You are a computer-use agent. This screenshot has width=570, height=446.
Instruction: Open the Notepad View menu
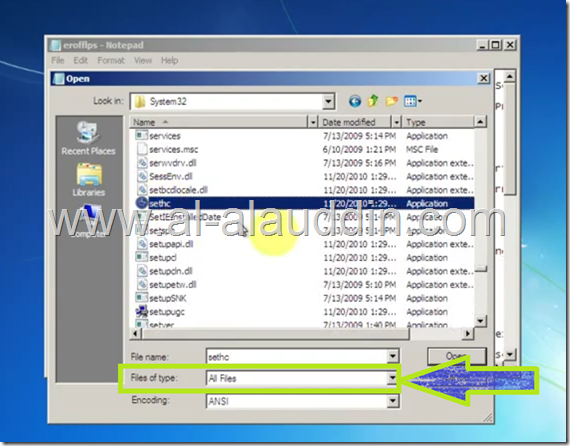[x=142, y=60]
